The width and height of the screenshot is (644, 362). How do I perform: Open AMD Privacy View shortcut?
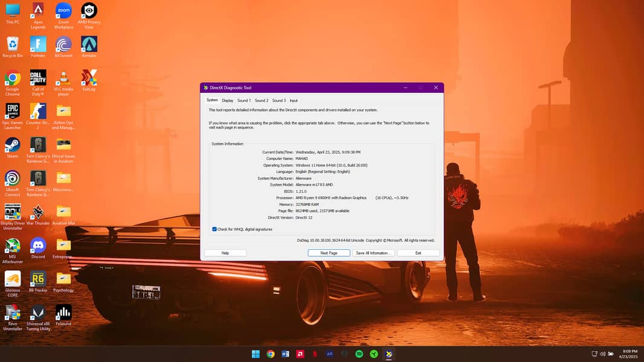89,16
